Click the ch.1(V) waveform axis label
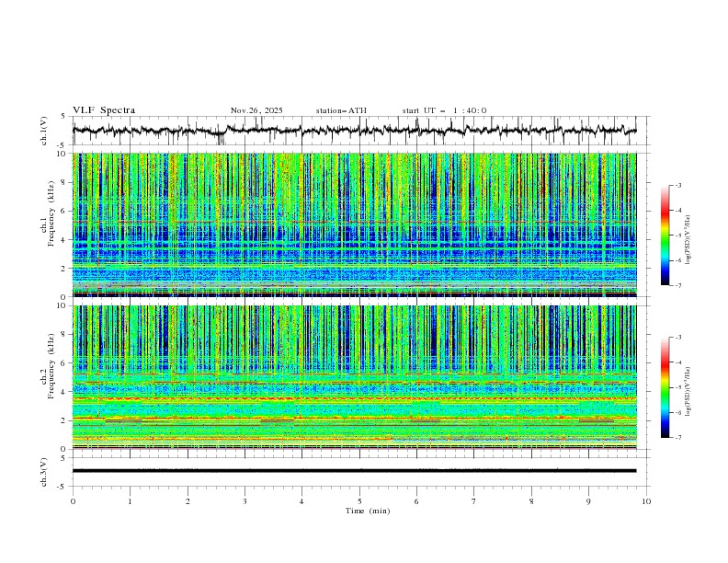The height and width of the screenshot is (563, 728). [44, 131]
